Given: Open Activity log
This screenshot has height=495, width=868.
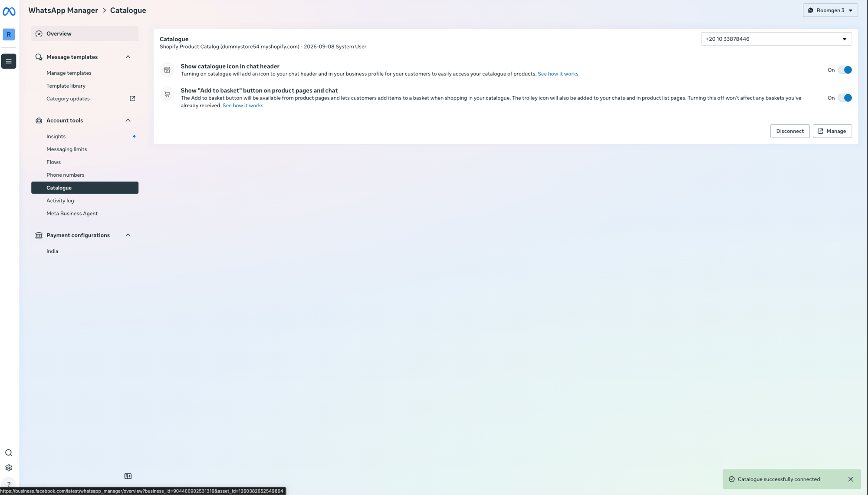Looking at the screenshot, I should tap(60, 201).
